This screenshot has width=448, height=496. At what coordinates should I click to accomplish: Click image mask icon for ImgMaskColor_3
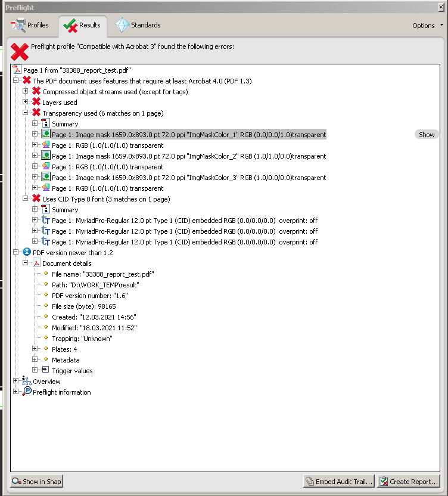point(46,177)
